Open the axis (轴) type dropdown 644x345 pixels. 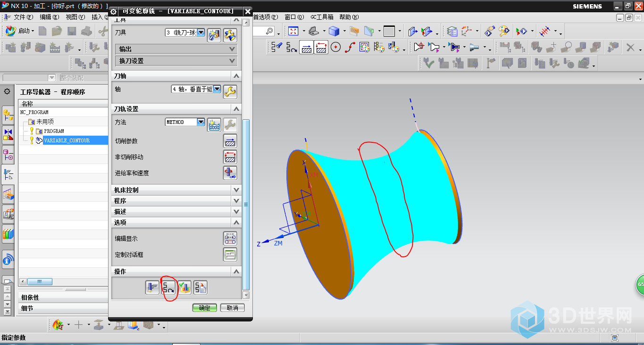point(217,89)
